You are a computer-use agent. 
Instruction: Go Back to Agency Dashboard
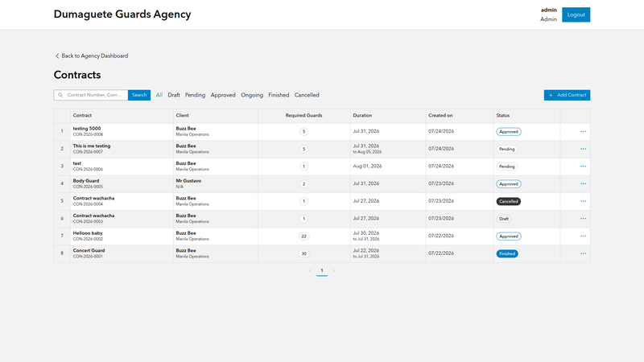click(x=92, y=56)
